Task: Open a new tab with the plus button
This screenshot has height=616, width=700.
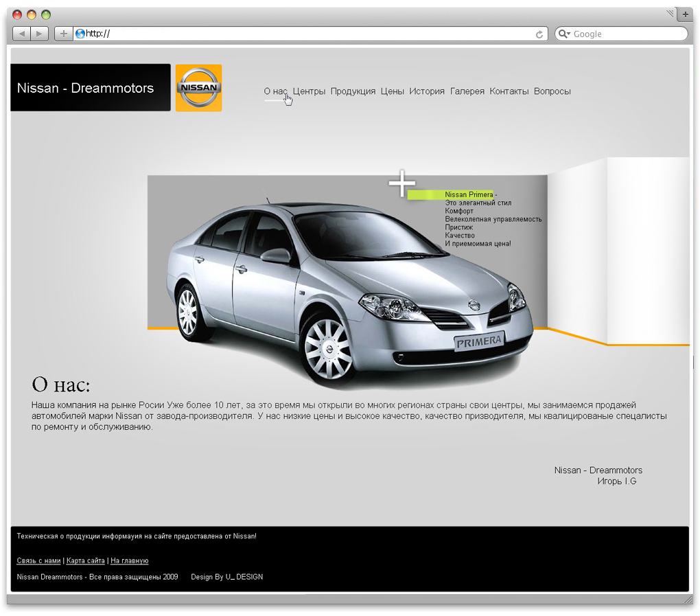Action: [684, 14]
